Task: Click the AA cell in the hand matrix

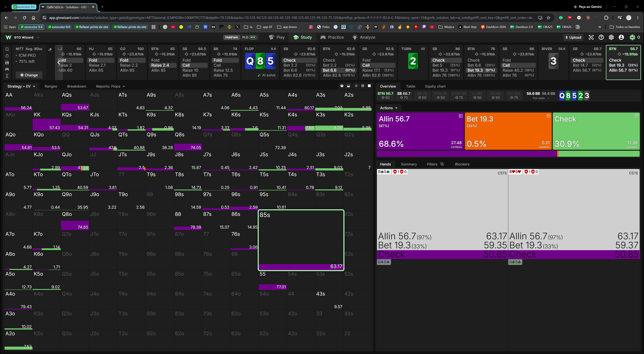Action: 18,101
